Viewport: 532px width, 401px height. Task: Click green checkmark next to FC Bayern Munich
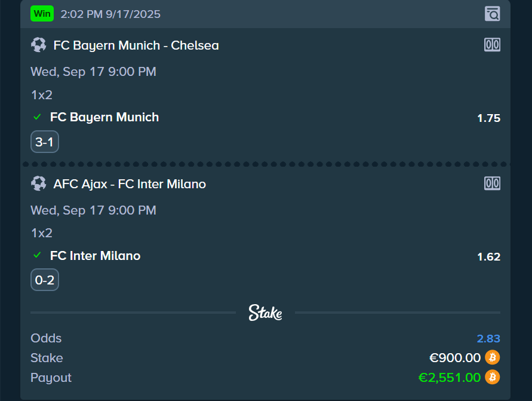37,117
